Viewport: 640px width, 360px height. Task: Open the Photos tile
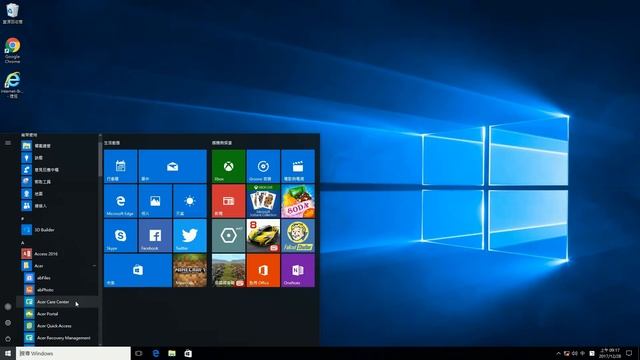tap(155, 201)
